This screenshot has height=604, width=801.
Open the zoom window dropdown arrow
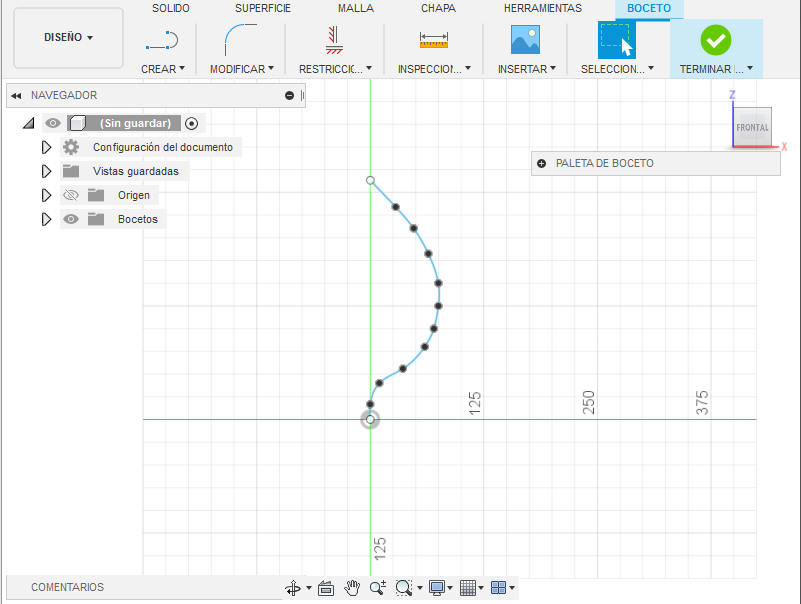[x=420, y=588]
